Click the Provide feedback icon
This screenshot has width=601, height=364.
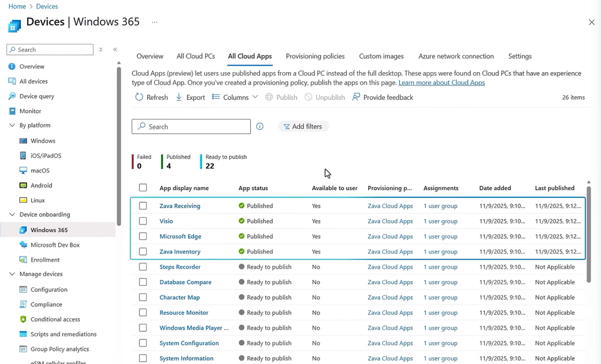tap(356, 97)
